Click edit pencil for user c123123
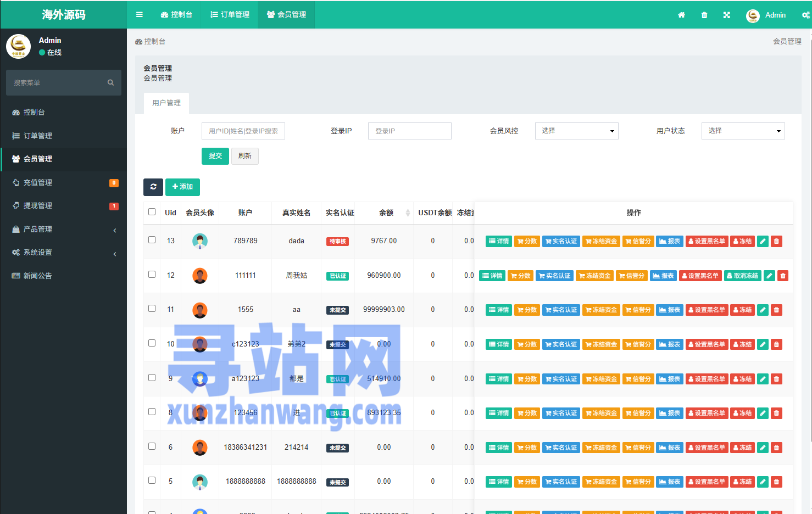This screenshot has width=812, height=514. coord(763,344)
